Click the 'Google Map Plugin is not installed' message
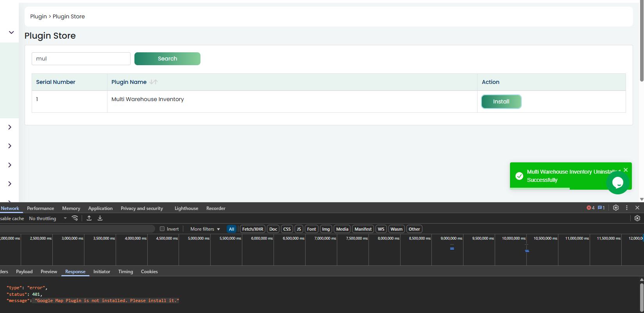 [107, 301]
